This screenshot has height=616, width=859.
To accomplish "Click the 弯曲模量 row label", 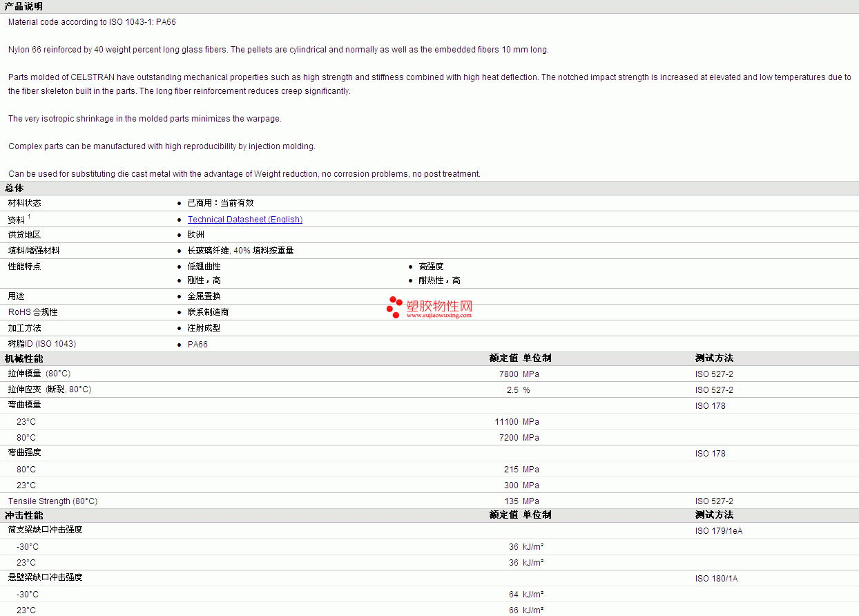I will [25, 405].
